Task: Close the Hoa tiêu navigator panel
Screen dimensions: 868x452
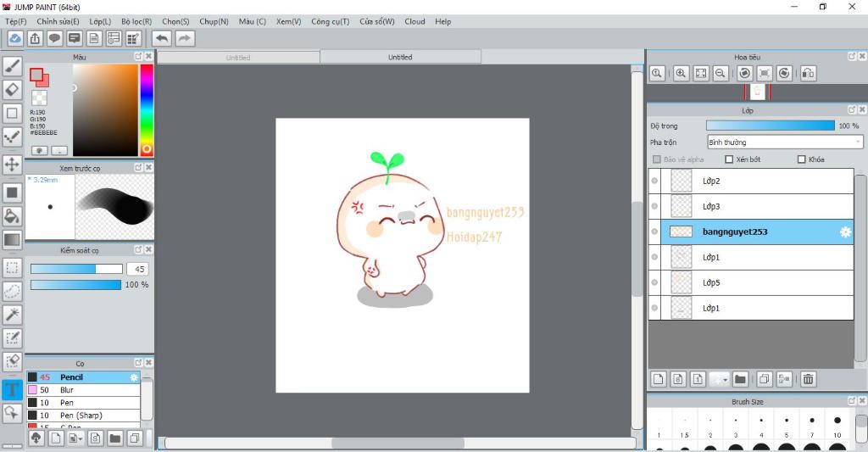Action: tap(862, 56)
